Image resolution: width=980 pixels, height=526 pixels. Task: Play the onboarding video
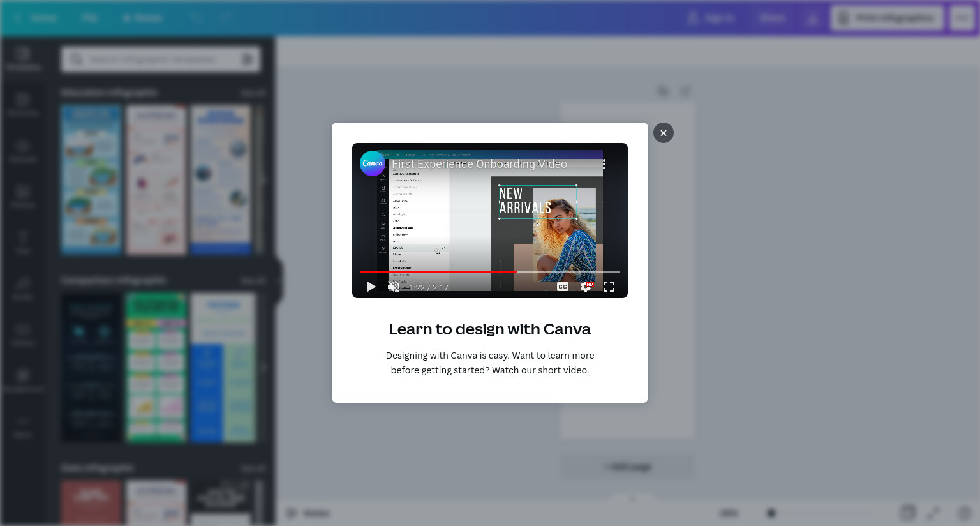[371, 287]
